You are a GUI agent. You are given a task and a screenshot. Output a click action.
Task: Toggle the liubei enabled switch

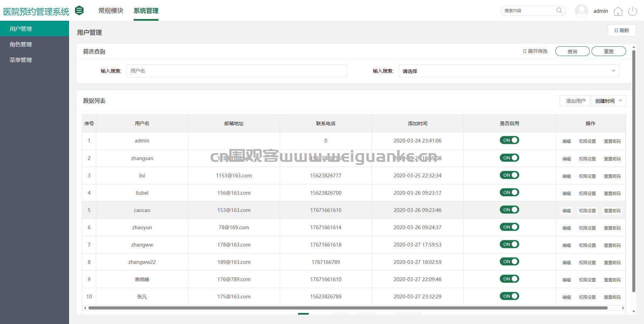(509, 192)
